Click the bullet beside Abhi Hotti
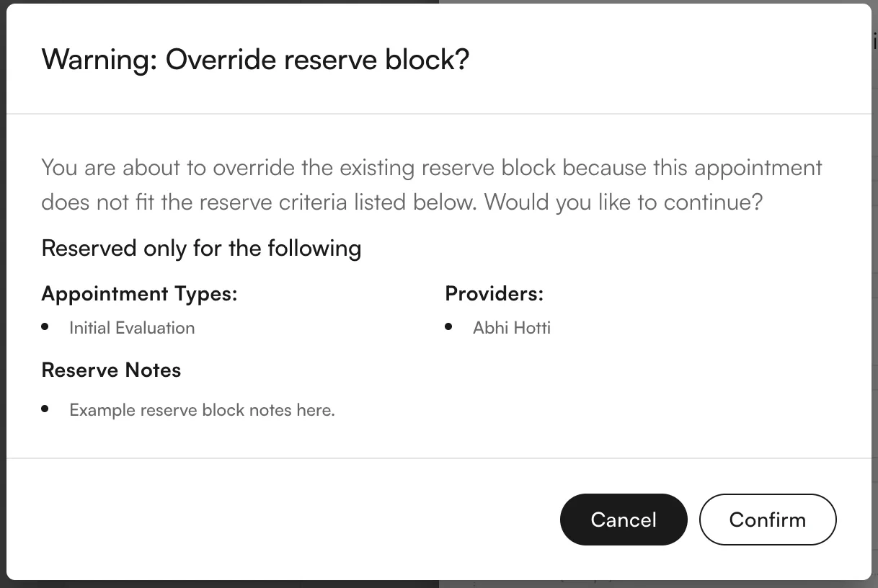Image resolution: width=878 pixels, height=588 pixels. click(x=448, y=326)
